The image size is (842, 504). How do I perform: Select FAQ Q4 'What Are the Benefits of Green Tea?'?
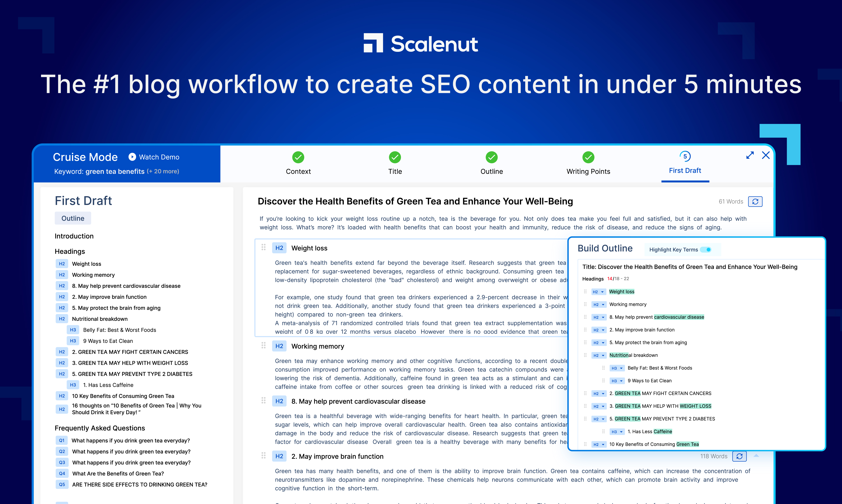click(118, 474)
